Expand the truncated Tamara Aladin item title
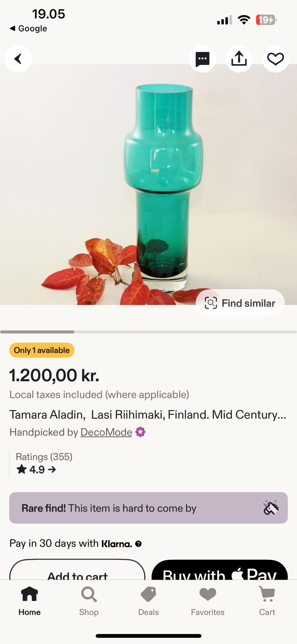The image size is (297, 644). 147,415
